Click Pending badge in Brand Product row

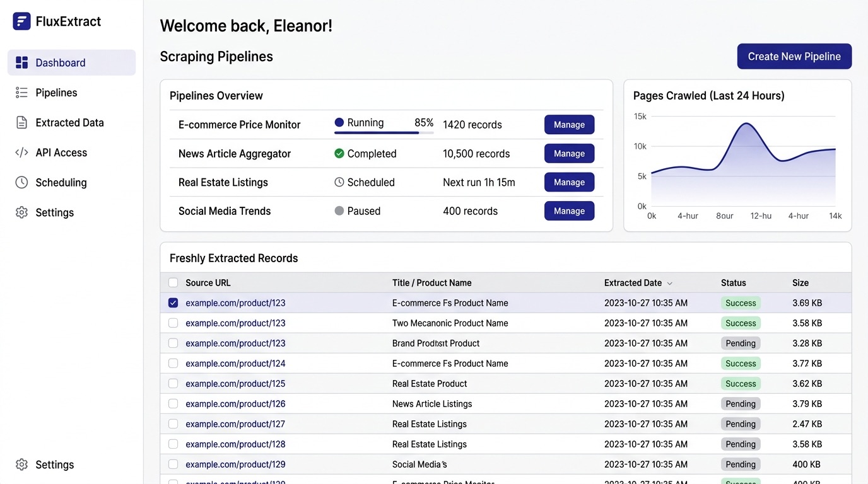click(x=741, y=343)
